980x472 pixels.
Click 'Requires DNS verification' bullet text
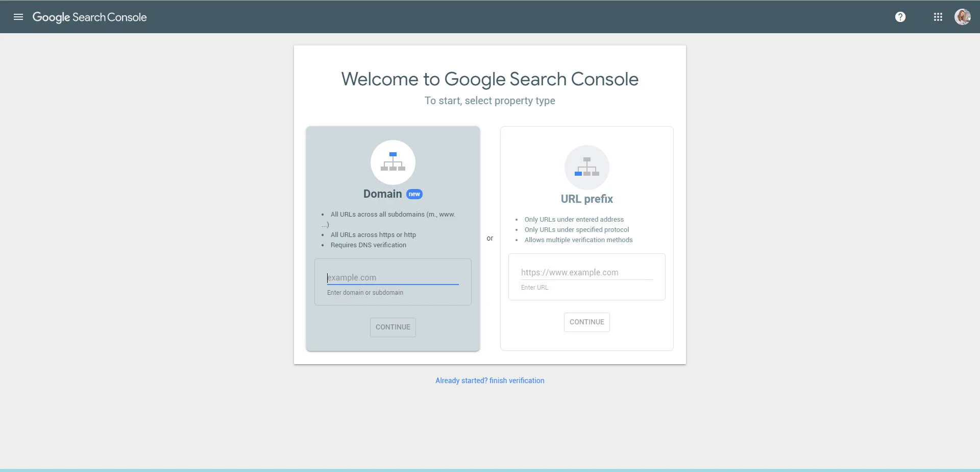tap(368, 245)
